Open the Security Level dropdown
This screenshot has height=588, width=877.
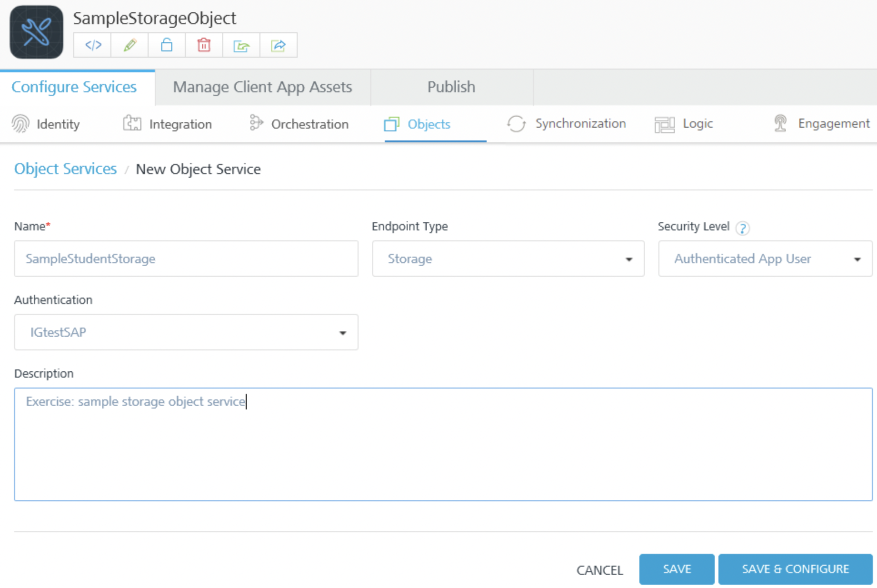(765, 259)
